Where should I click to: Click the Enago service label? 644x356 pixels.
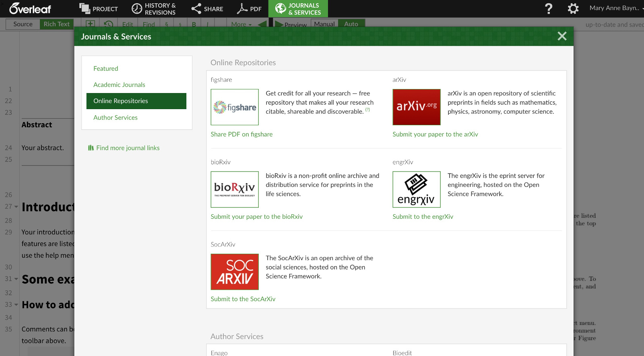tap(219, 353)
